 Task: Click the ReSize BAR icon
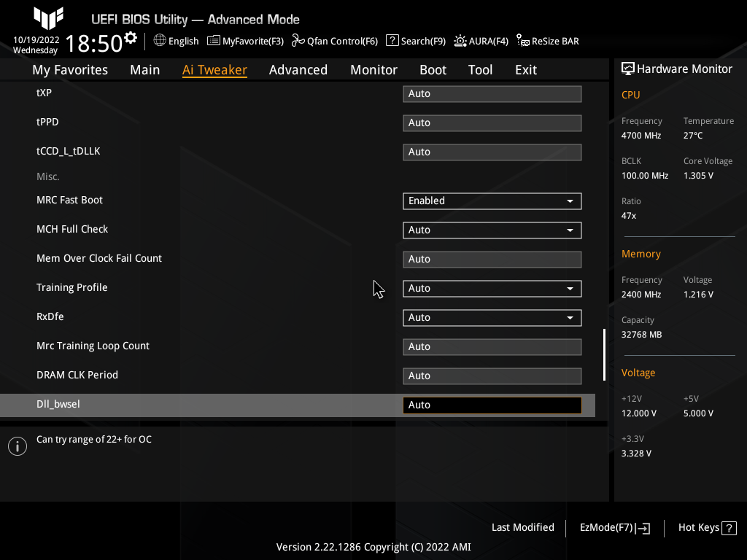coord(547,41)
